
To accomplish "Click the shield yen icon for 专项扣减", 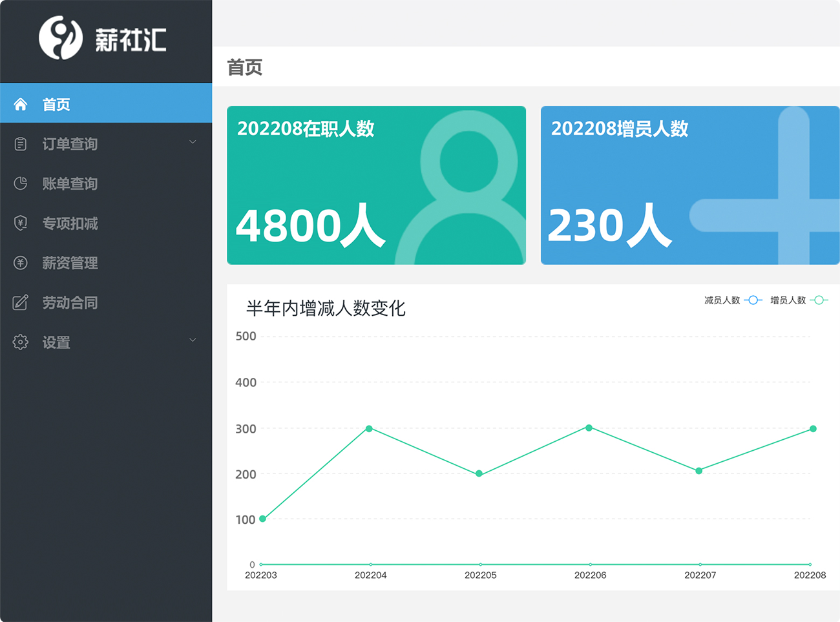I will pyautogui.click(x=21, y=223).
